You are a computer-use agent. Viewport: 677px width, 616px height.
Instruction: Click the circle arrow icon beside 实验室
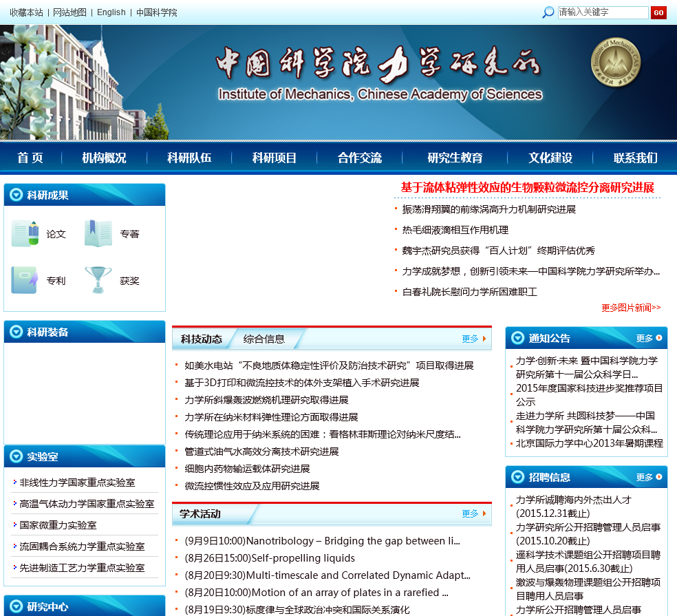[17, 456]
